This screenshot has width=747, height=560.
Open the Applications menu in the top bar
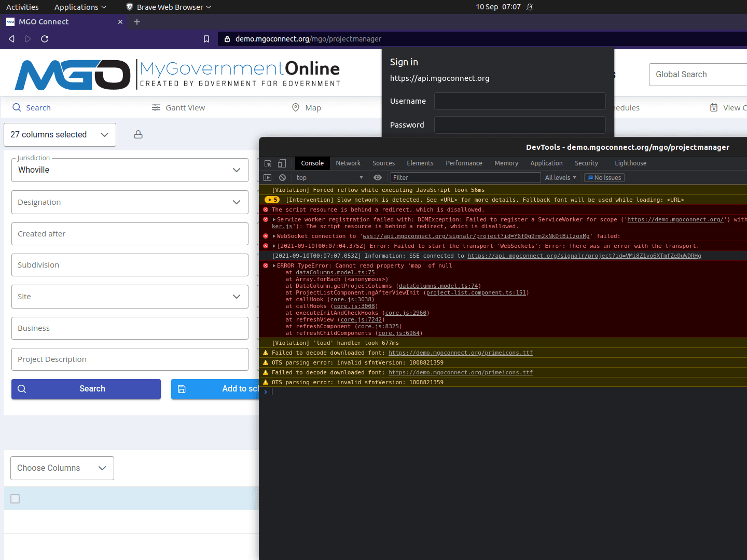click(80, 7)
